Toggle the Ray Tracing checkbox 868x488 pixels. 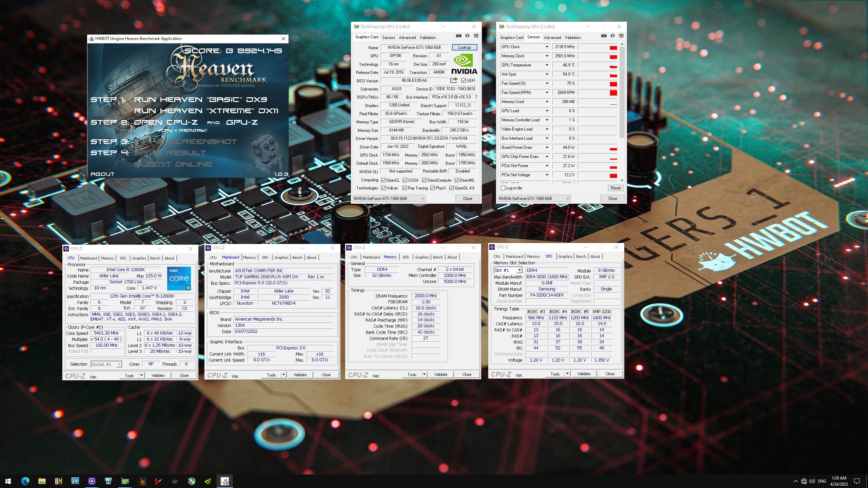coord(405,188)
